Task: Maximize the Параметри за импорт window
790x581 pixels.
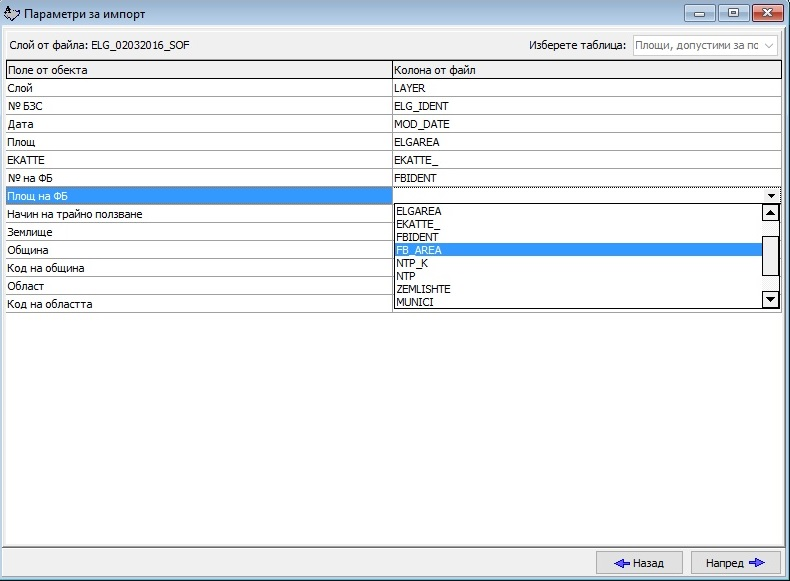Action: pyautogui.click(x=733, y=13)
